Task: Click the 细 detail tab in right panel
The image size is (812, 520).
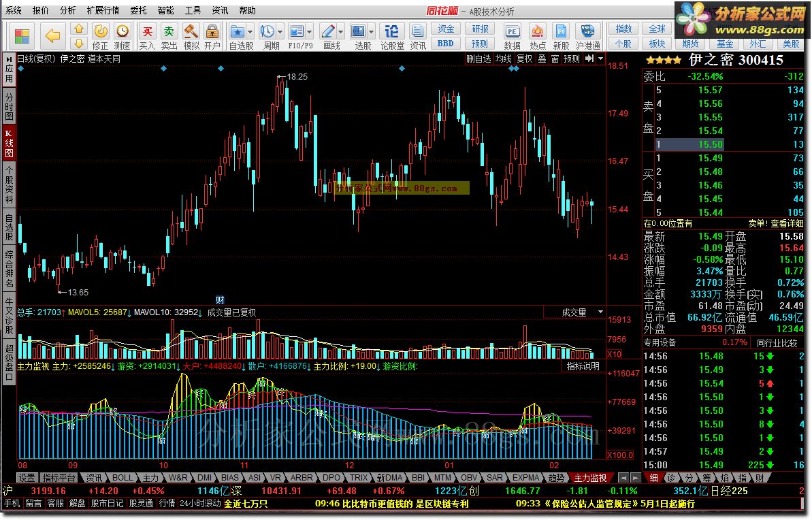Action: 654,478
